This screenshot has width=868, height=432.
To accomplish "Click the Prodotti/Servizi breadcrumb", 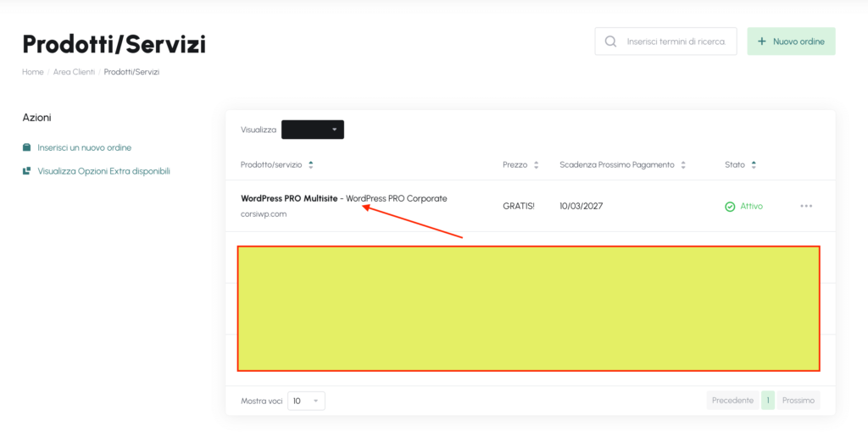I will (x=131, y=72).
